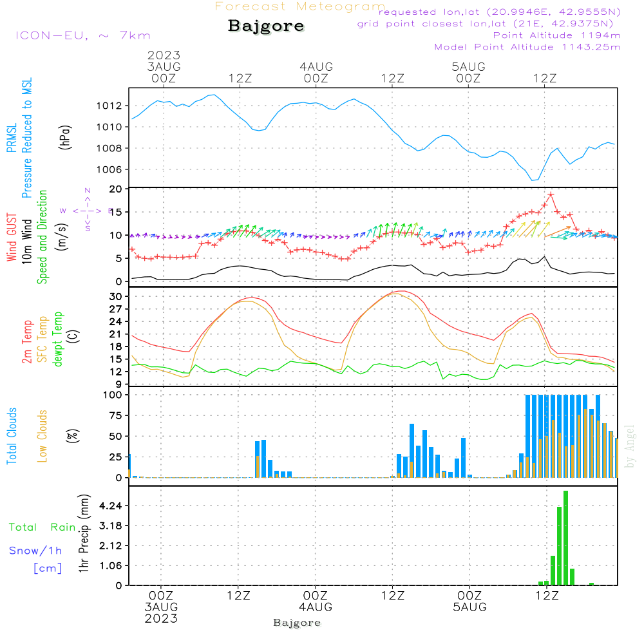Click the (m/s) unit label
The width and height of the screenshot is (644, 644).
(x=62, y=237)
